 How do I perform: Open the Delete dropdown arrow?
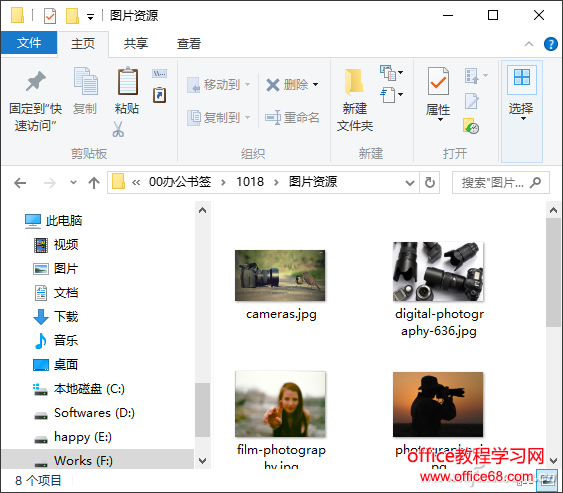316,85
